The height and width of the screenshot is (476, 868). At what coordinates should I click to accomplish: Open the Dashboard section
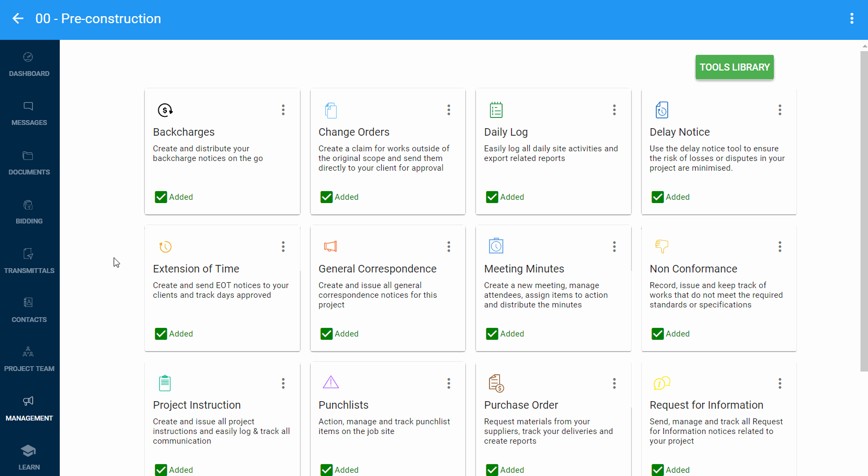coord(29,64)
